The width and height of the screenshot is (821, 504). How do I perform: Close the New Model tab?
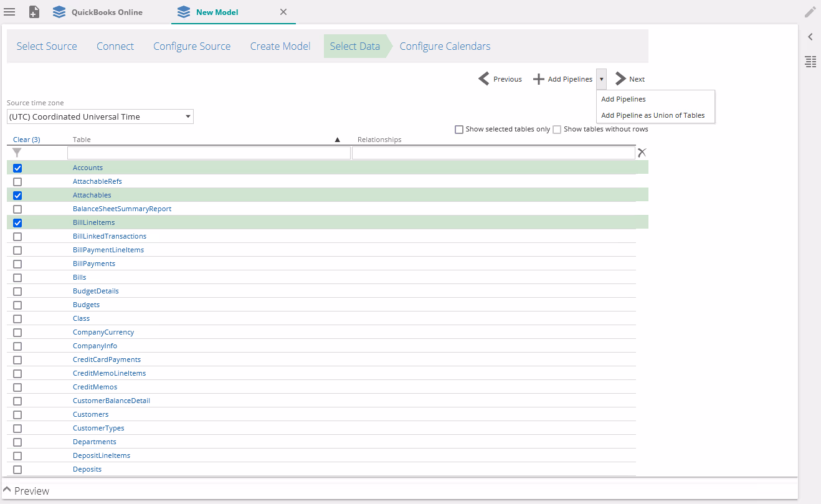pos(283,12)
